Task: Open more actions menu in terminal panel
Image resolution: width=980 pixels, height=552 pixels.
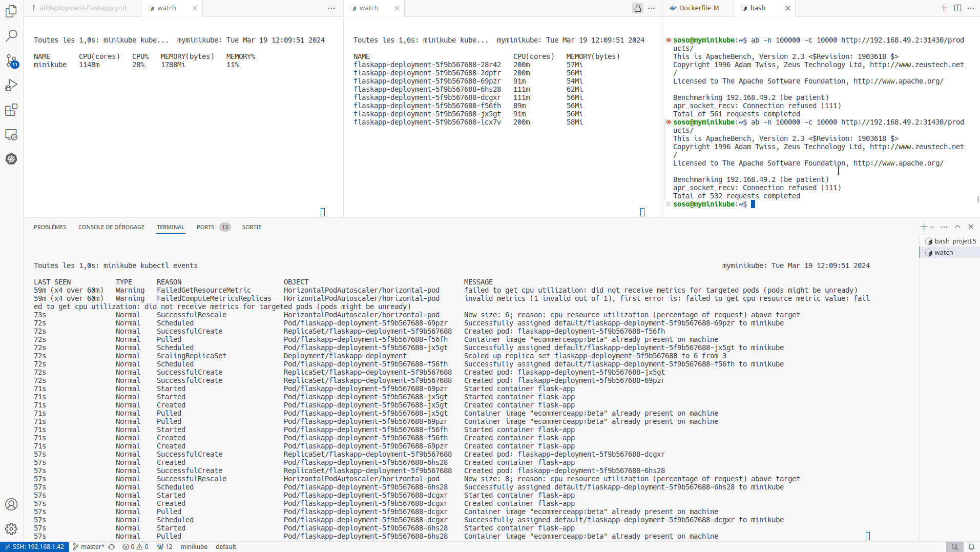Action: click(944, 227)
